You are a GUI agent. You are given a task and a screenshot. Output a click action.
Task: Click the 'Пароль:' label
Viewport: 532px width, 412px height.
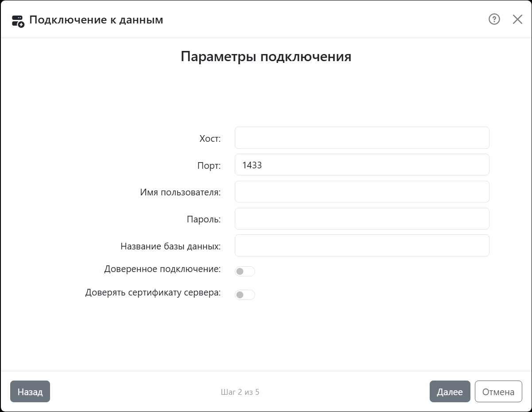pyautogui.click(x=204, y=219)
